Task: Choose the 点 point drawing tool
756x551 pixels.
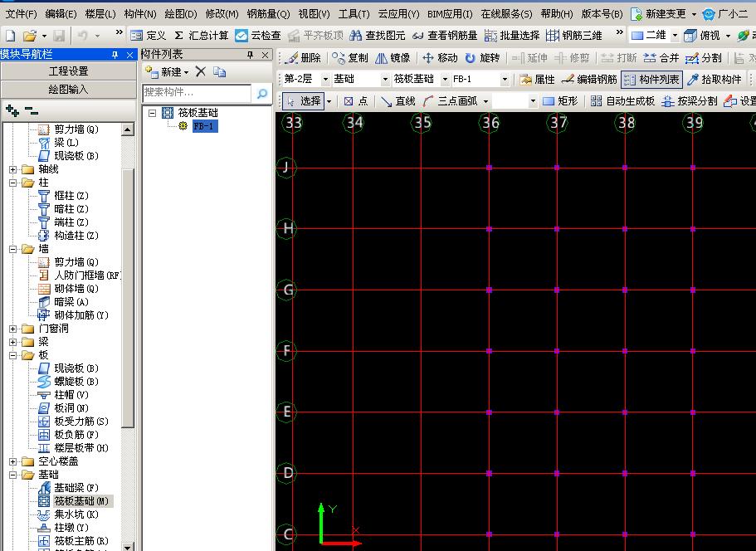Action: [356, 100]
